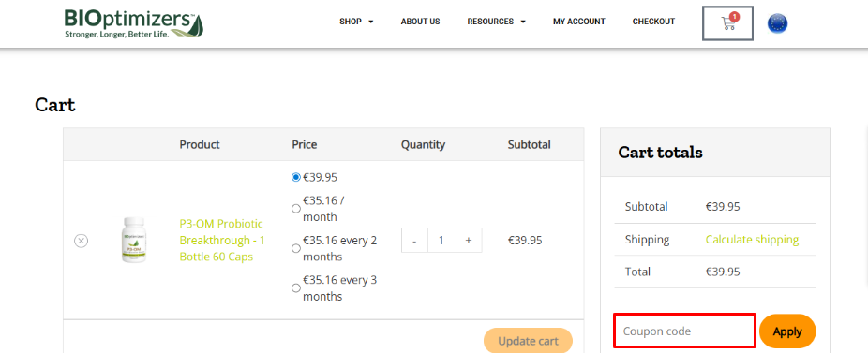Image resolution: width=868 pixels, height=353 pixels.
Task: Open the Calculate shipping link
Action: click(752, 240)
